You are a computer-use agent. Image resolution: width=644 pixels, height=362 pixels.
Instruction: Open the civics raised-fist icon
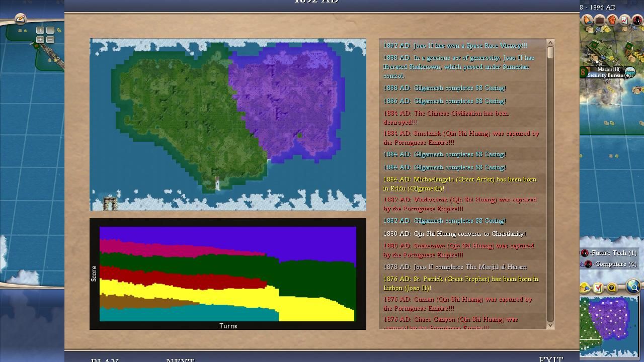tap(612, 20)
